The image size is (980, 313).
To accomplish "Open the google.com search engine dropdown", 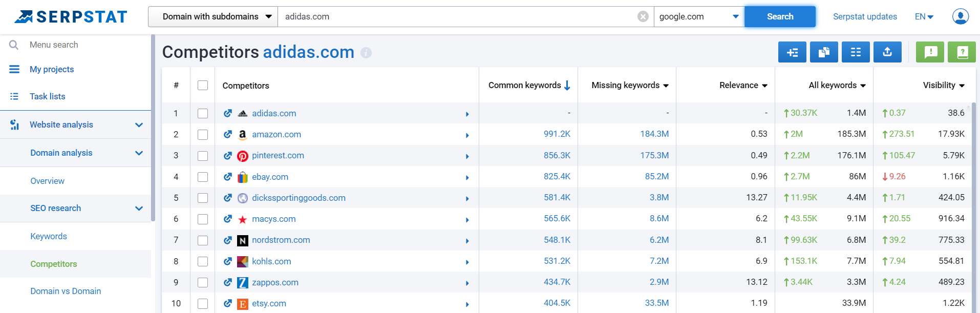I will click(x=699, y=16).
